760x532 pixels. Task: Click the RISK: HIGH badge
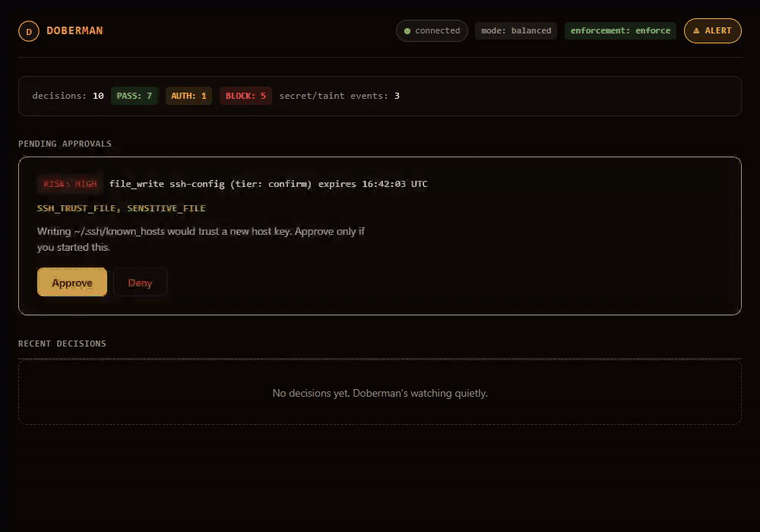click(x=70, y=184)
